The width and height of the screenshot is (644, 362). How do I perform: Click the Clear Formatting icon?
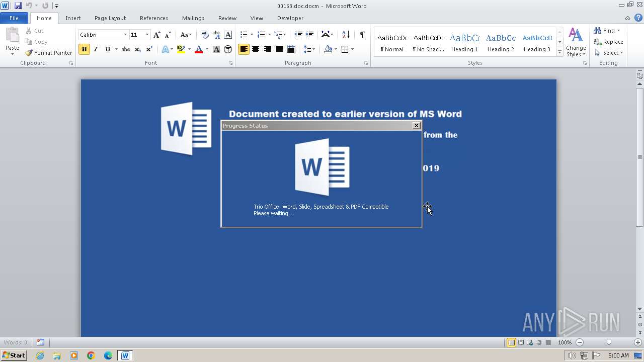click(x=204, y=35)
